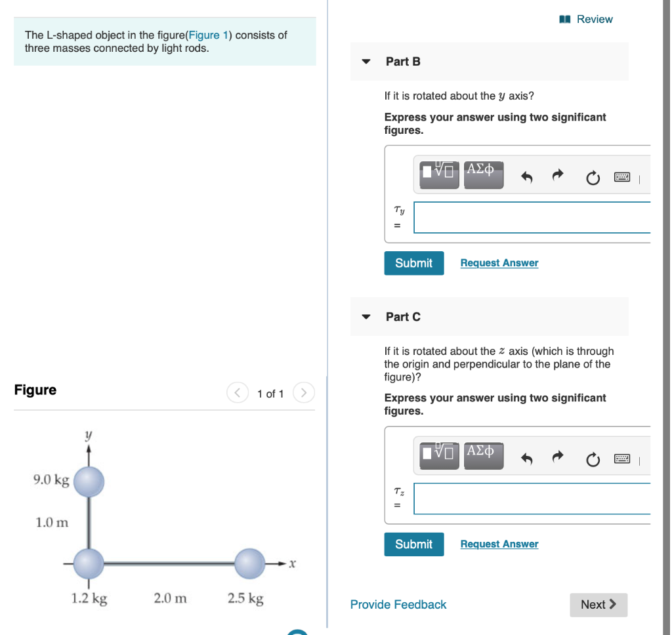Open the Review panel

(585, 19)
